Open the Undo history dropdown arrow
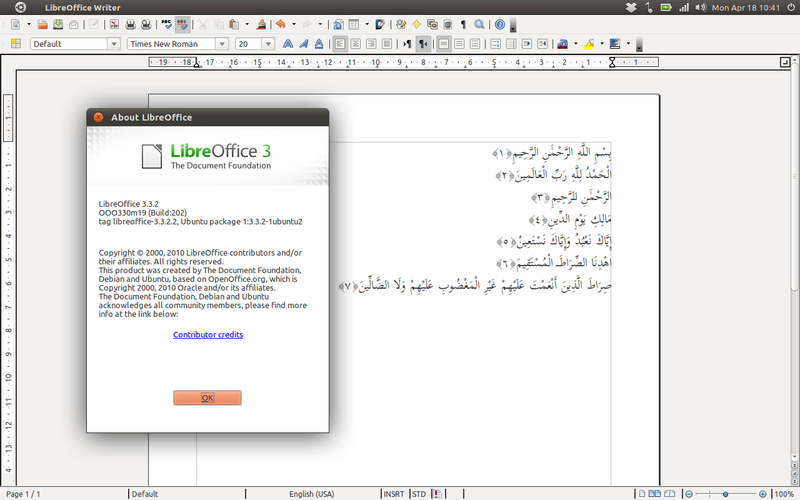This screenshot has height=500, width=800. [x=294, y=24]
